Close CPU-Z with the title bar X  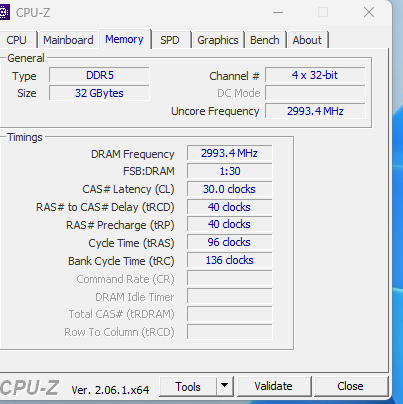pos(369,13)
